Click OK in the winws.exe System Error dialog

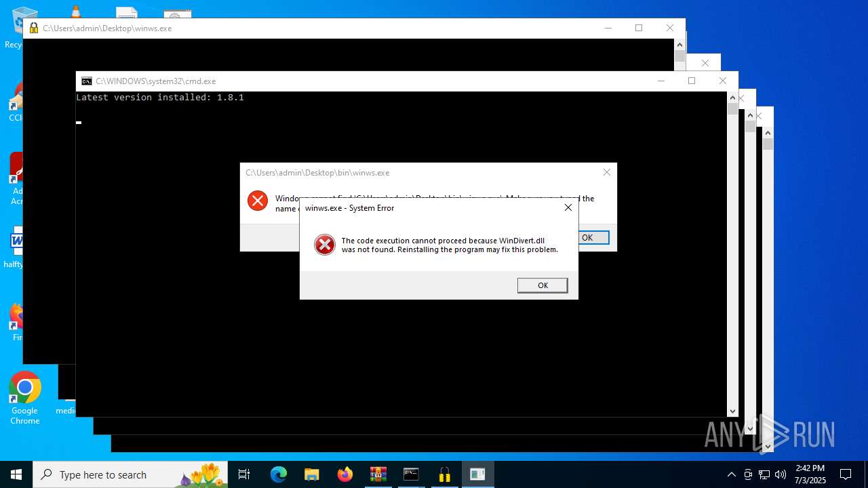[542, 285]
